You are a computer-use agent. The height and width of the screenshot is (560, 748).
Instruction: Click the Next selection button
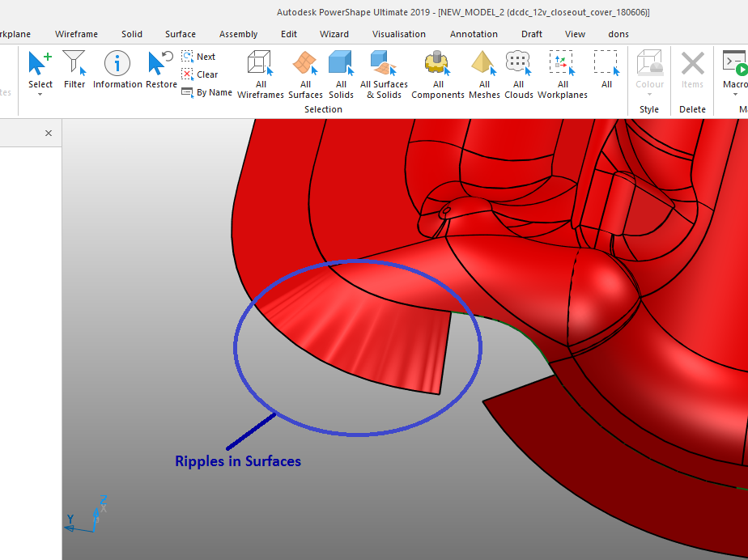pyautogui.click(x=199, y=57)
